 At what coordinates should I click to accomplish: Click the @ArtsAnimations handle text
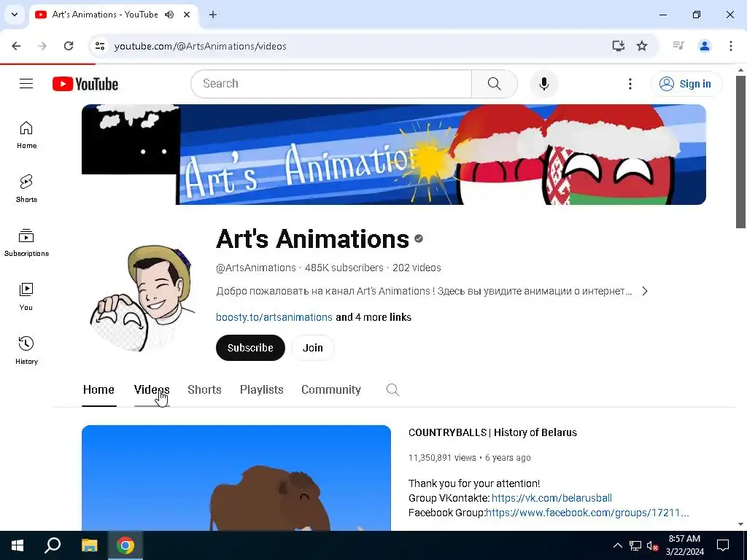(256, 268)
